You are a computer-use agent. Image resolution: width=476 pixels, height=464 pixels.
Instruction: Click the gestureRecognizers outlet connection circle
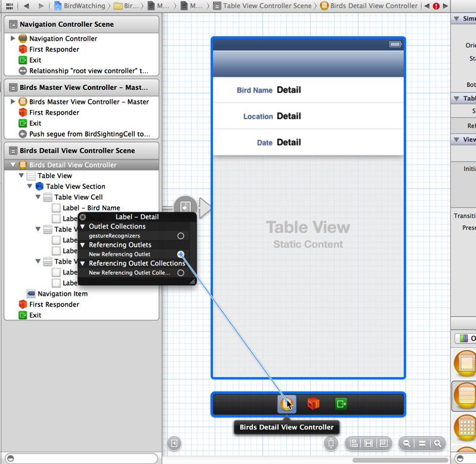pyautogui.click(x=181, y=236)
